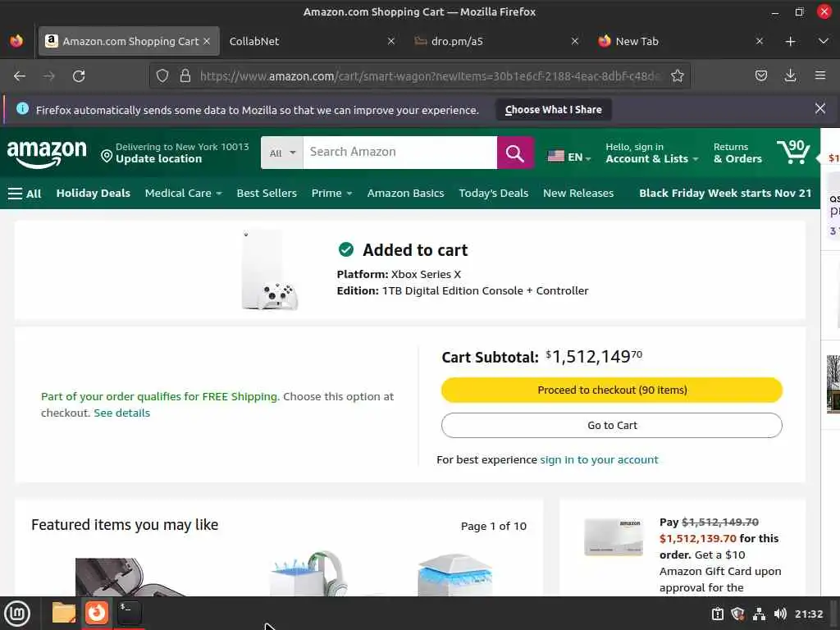
Task: Expand the EN language selector
Action: [569, 157]
